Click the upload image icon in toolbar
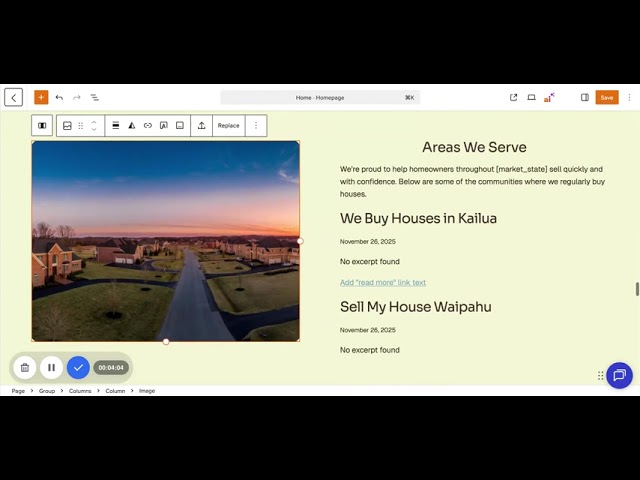This screenshot has width=640, height=480. coord(202,126)
